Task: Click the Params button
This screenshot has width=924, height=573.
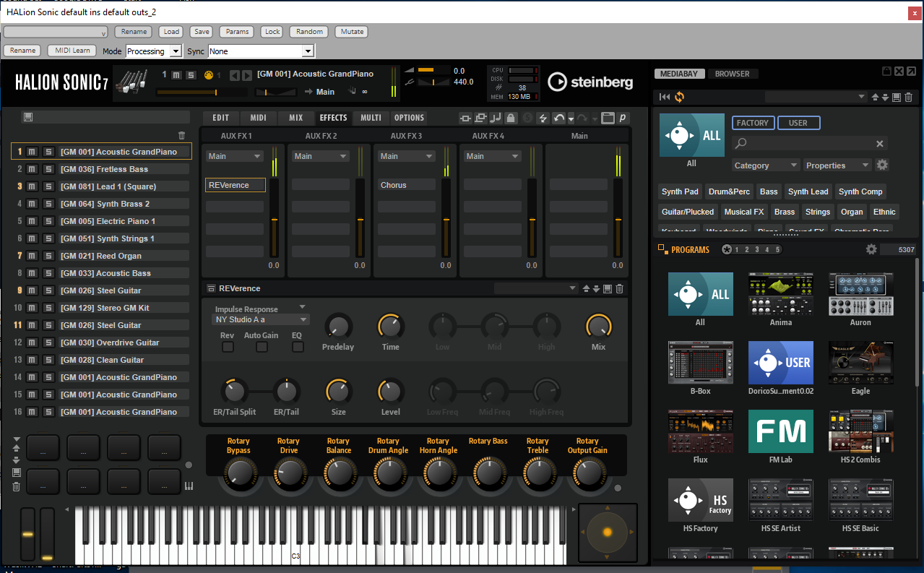Action: (x=237, y=32)
